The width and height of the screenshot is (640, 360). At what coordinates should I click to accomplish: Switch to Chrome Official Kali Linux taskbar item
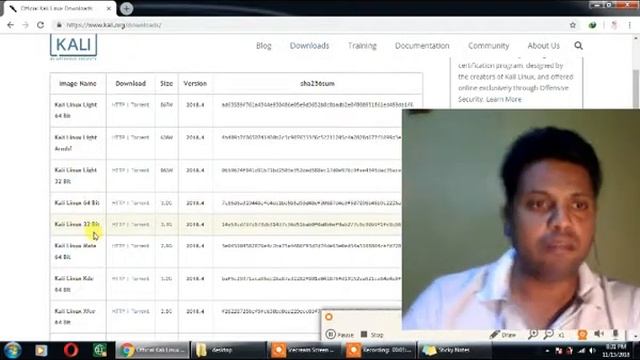coord(153,350)
